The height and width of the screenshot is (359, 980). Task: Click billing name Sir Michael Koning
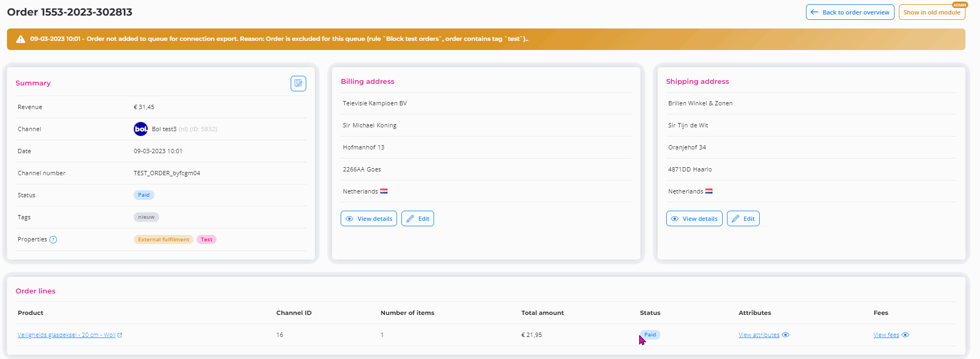click(x=370, y=125)
